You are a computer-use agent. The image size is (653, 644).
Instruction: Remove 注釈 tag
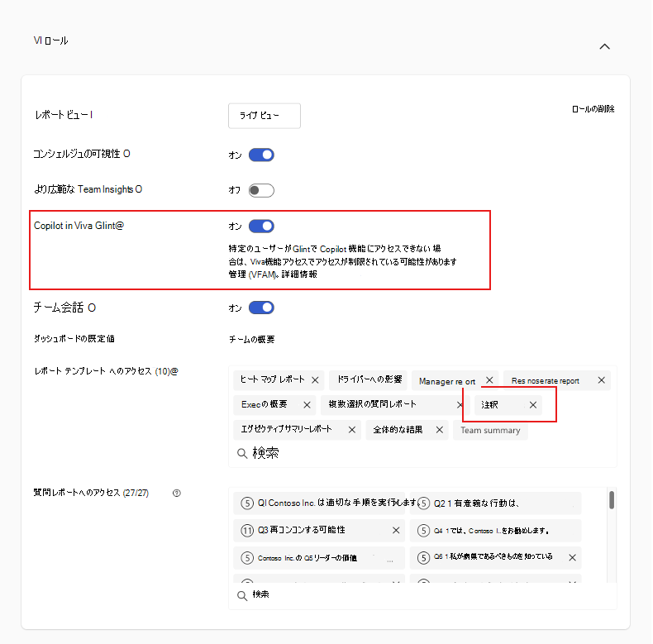click(533, 405)
